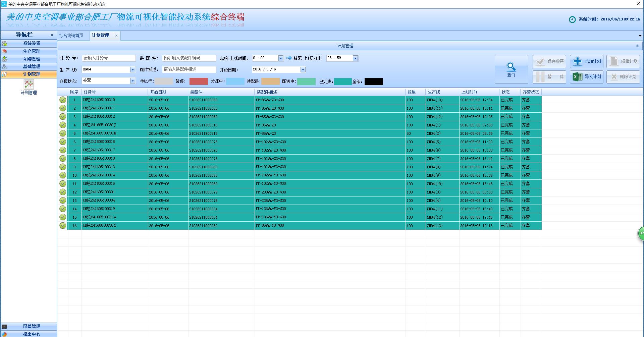Click the 装配件 code input field
This screenshot has width=644, height=337.
pos(189,58)
